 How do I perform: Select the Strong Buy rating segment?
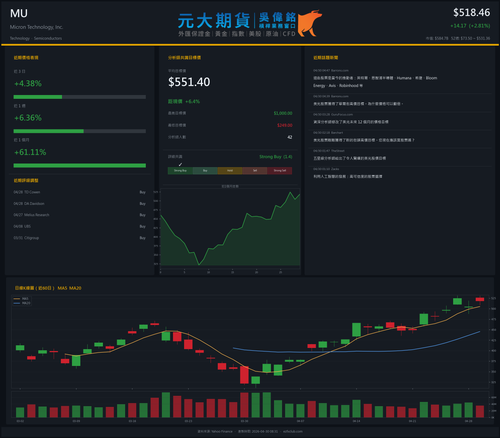(180, 171)
